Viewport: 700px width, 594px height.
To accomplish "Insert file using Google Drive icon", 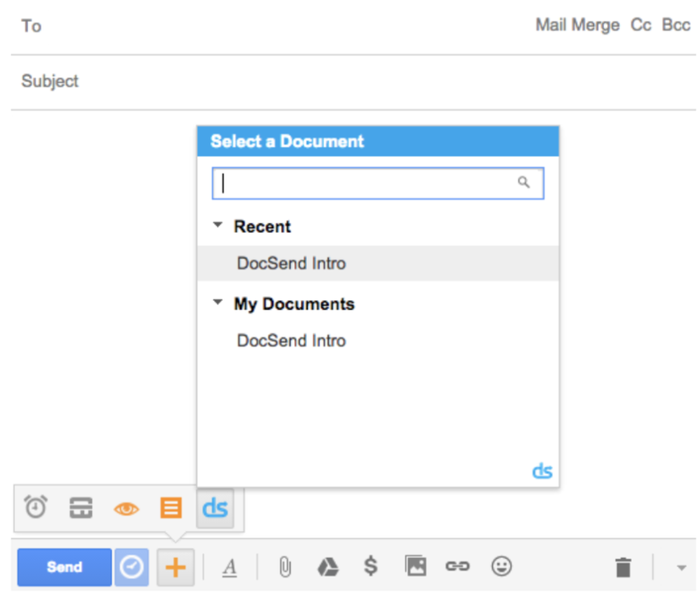I will 328,567.
